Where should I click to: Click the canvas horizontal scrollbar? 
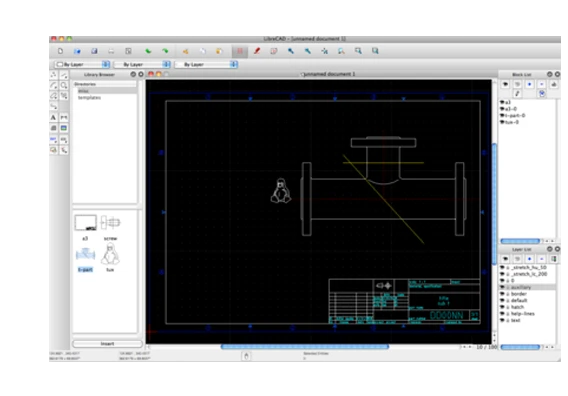pos(305,347)
